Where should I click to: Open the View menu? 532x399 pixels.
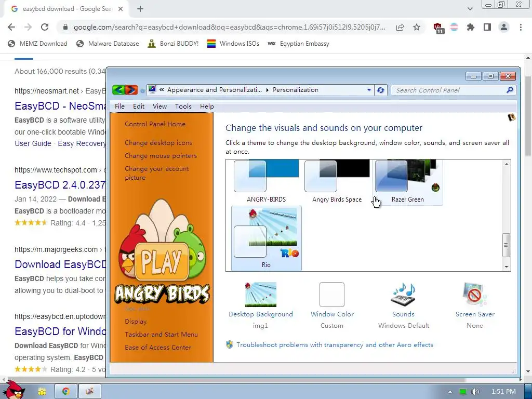pyautogui.click(x=159, y=106)
